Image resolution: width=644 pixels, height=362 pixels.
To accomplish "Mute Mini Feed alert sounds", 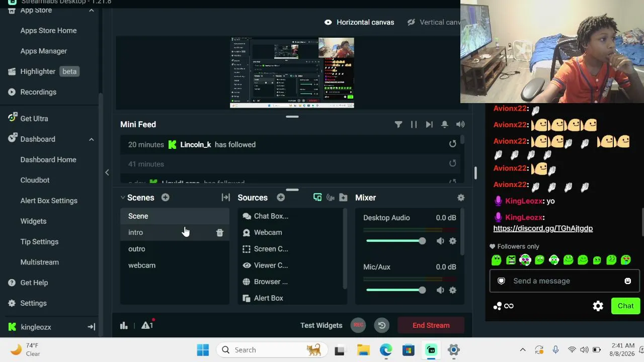I will point(460,124).
